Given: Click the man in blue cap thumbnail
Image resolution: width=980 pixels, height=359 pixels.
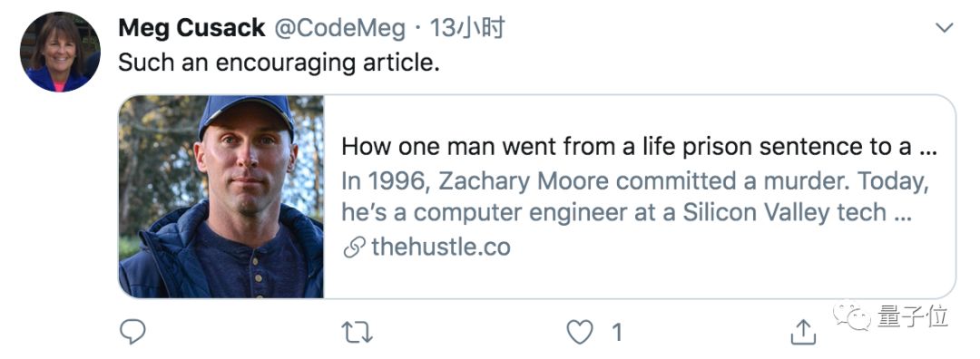Looking at the screenshot, I should pos(221,196).
